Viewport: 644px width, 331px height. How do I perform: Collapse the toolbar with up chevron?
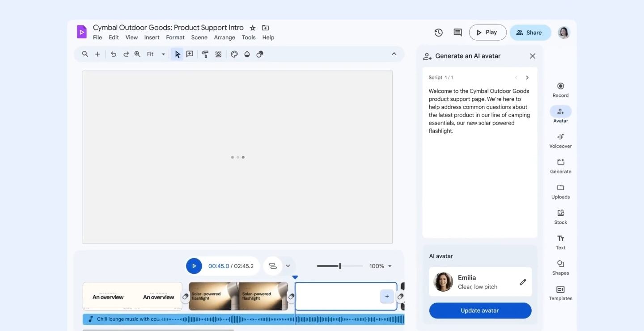(394, 54)
